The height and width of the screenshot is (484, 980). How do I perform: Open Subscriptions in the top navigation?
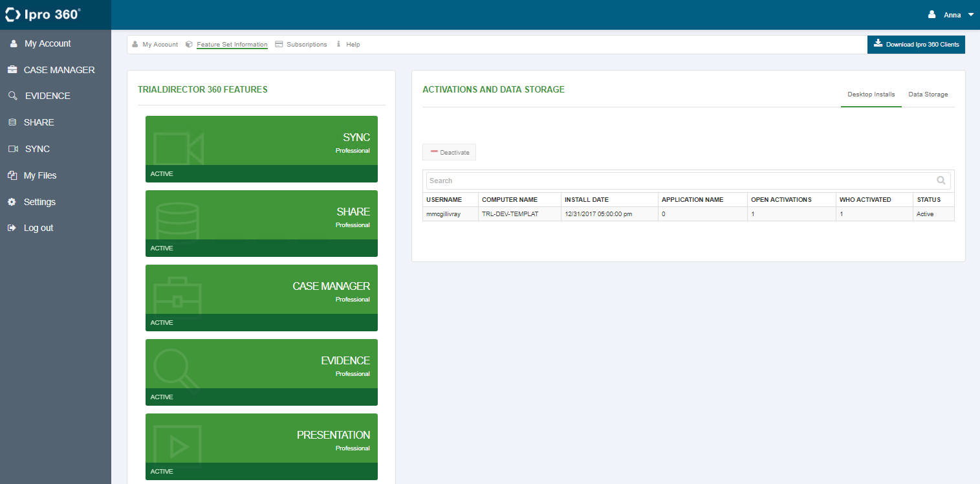(x=306, y=45)
